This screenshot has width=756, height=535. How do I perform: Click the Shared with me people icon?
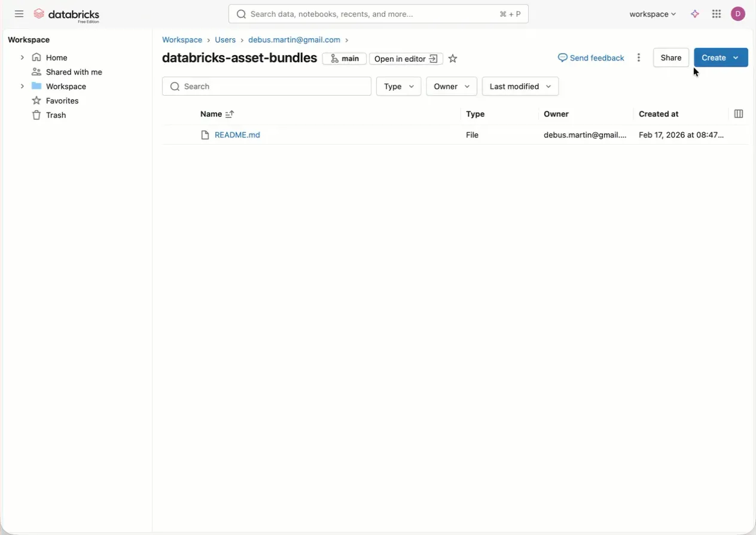tap(36, 72)
